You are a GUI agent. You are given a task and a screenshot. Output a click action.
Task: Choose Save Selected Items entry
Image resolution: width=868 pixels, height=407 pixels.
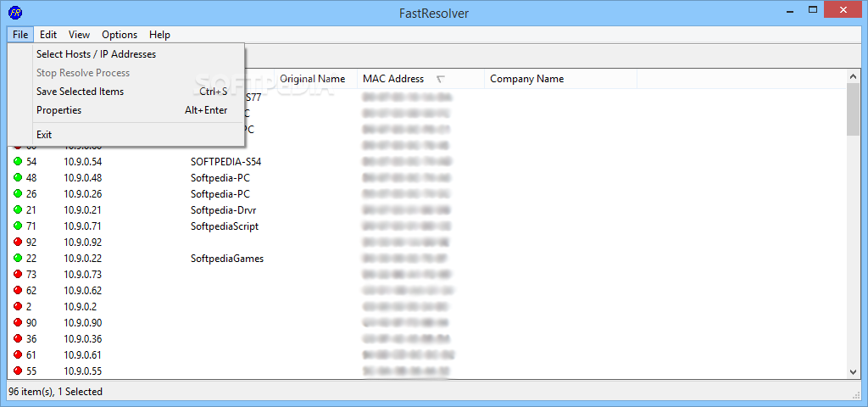tap(126, 92)
